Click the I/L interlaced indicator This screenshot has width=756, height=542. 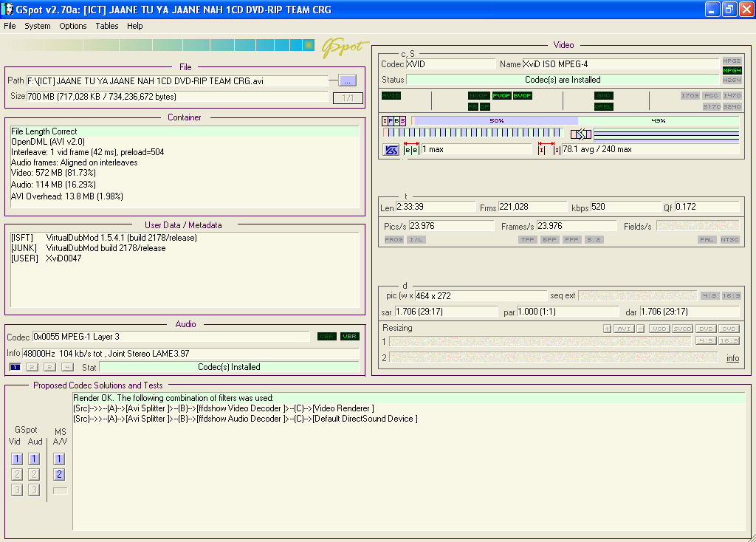coord(416,240)
